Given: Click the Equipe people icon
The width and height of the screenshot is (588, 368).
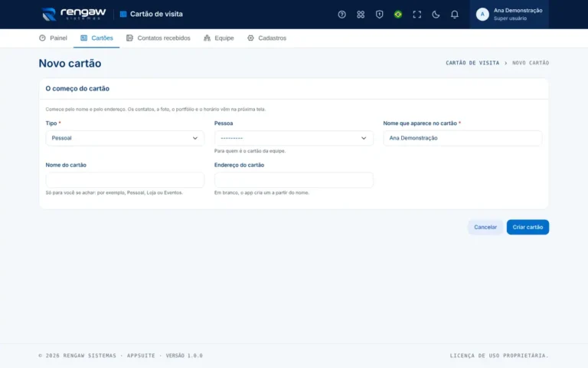Looking at the screenshot, I should [207, 38].
